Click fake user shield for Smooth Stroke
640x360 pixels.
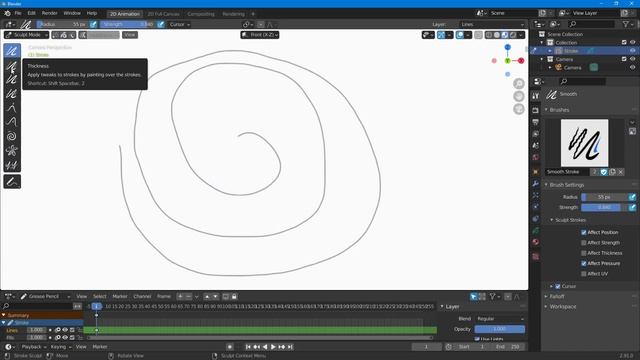(x=604, y=172)
